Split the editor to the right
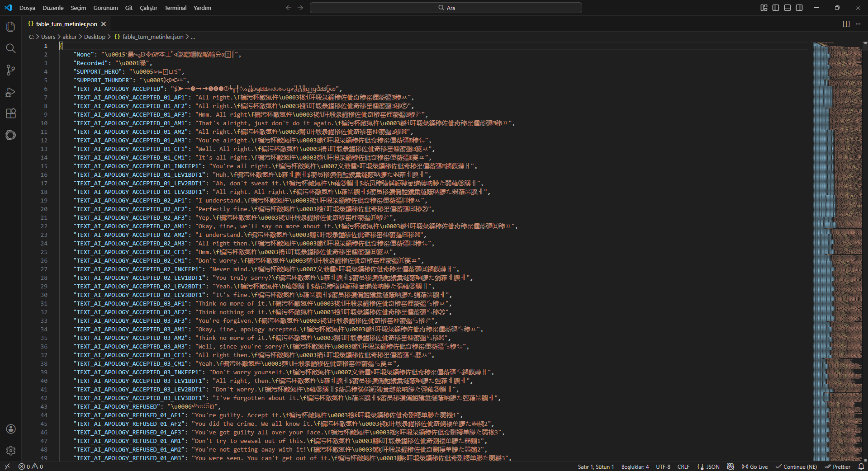The width and height of the screenshot is (868, 471). 846,24
